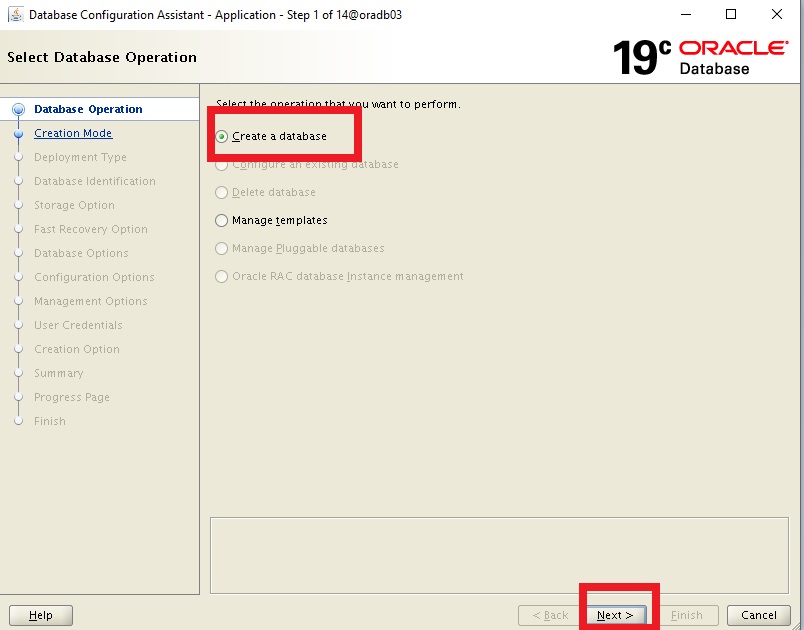Click the Finish button

pyautogui.click(x=686, y=615)
